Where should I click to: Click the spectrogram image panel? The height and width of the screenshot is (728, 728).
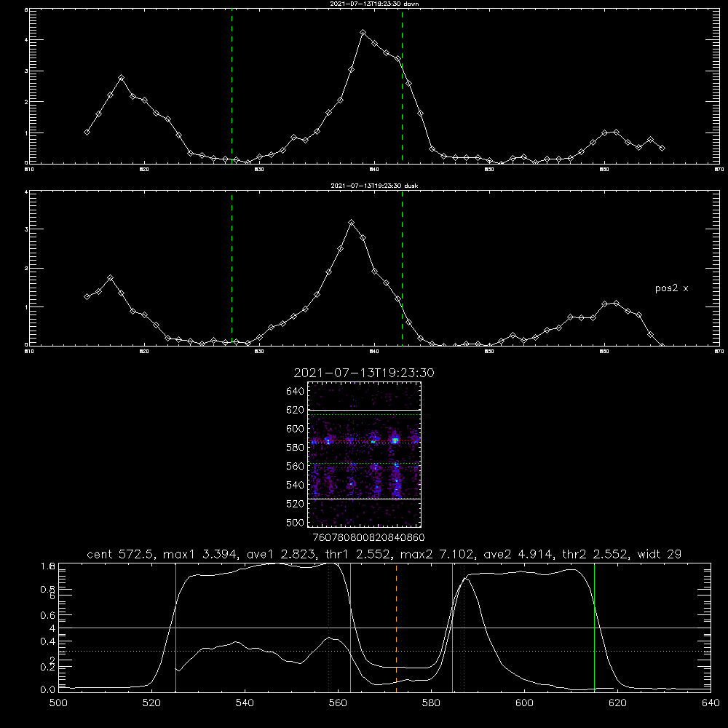[364, 454]
